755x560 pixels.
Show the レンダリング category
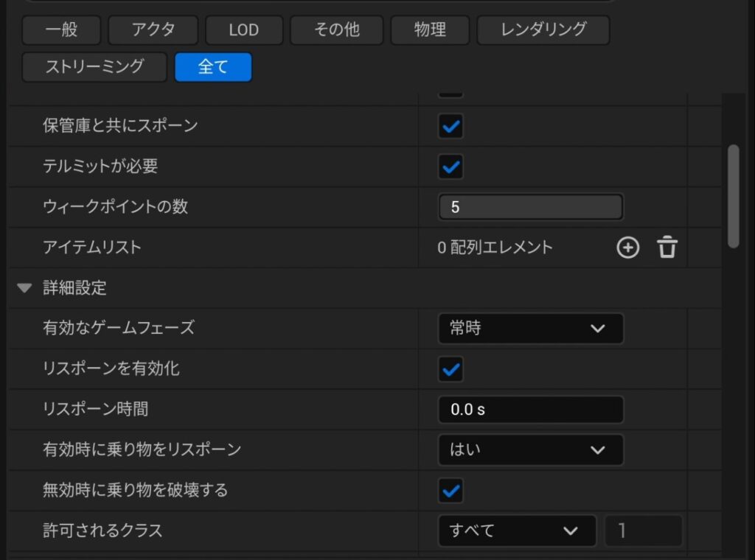543,30
